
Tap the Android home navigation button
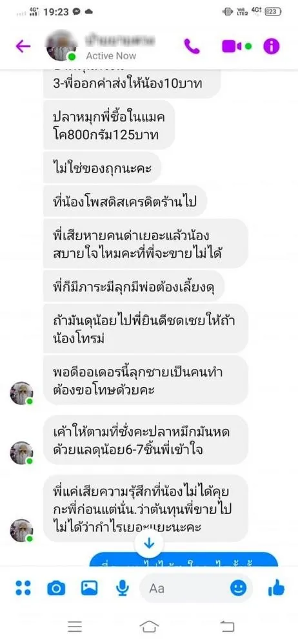point(149,627)
